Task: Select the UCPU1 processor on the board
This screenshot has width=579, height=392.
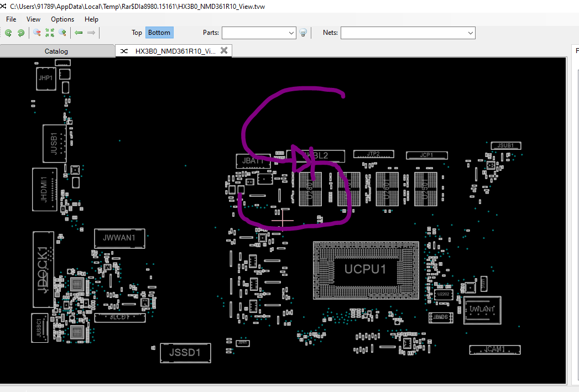Action: (x=366, y=269)
